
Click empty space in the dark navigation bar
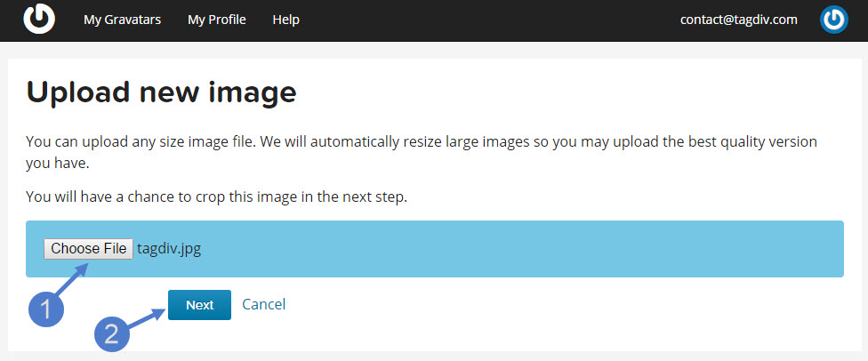coord(487,20)
